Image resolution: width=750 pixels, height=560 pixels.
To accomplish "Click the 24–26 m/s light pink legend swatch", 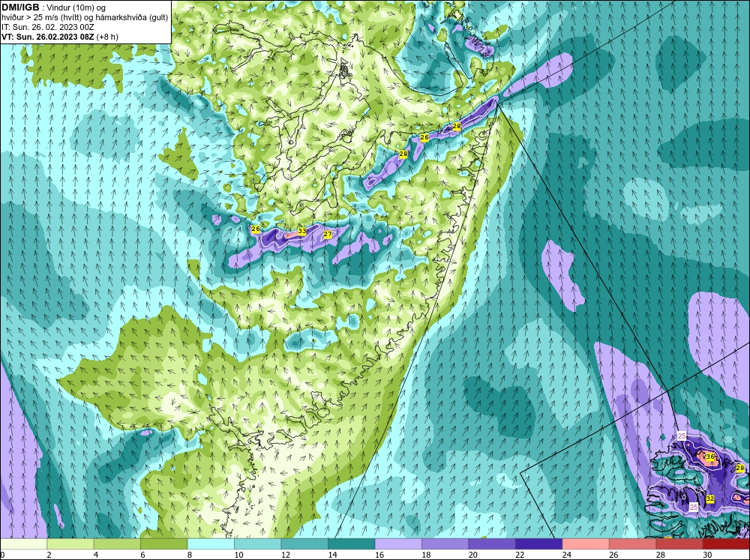I will pyautogui.click(x=586, y=544).
